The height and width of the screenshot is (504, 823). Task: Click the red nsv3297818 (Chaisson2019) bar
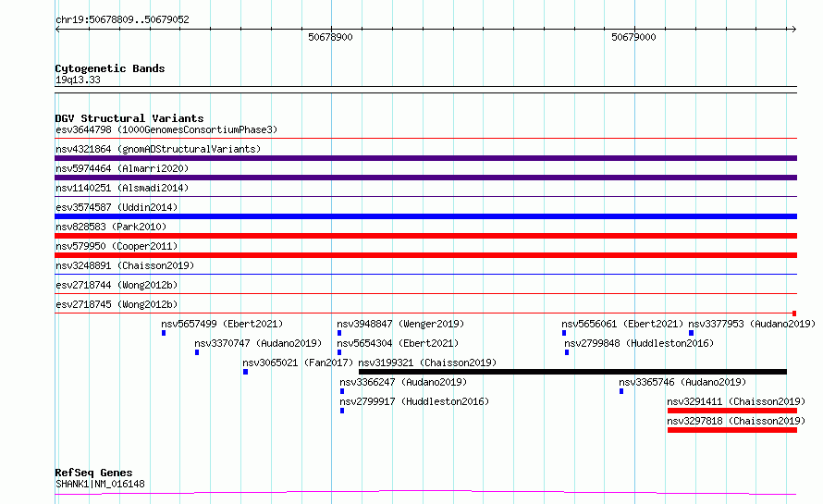click(x=732, y=430)
